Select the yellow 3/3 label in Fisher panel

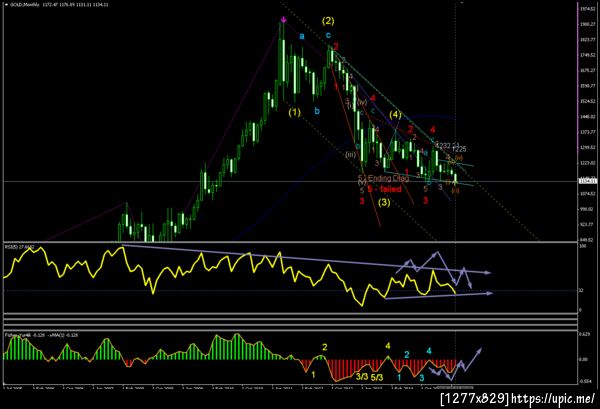362,377
